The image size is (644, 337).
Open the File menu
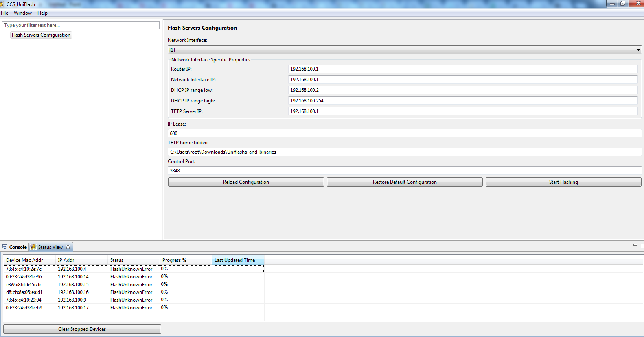(x=4, y=13)
